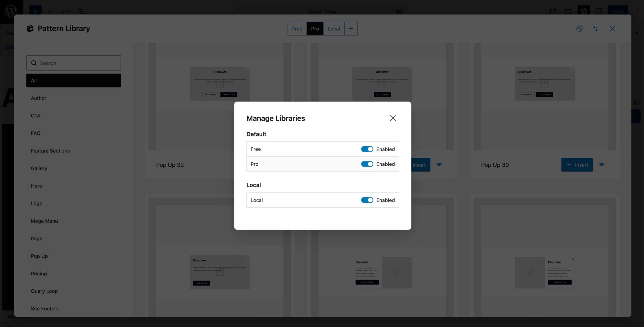Screen dimensions: 644x327
Task: Open the block inserter plus icon
Action: [x=35, y=11]
